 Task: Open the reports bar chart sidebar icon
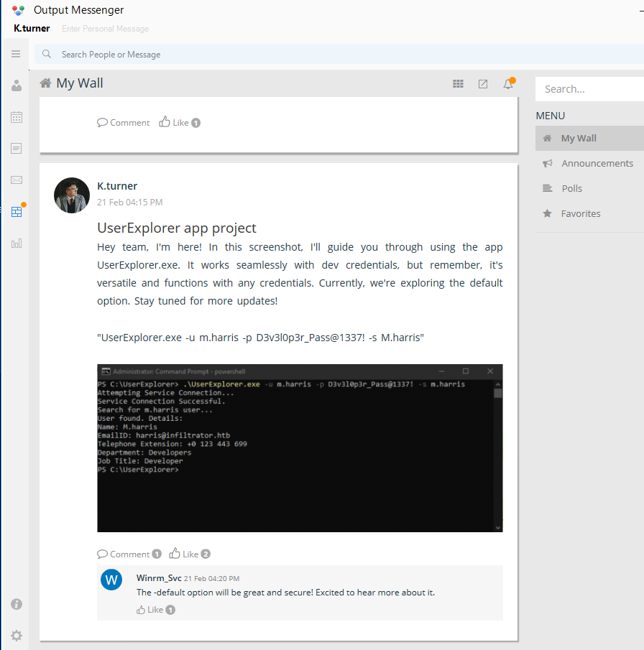(17, 243)
